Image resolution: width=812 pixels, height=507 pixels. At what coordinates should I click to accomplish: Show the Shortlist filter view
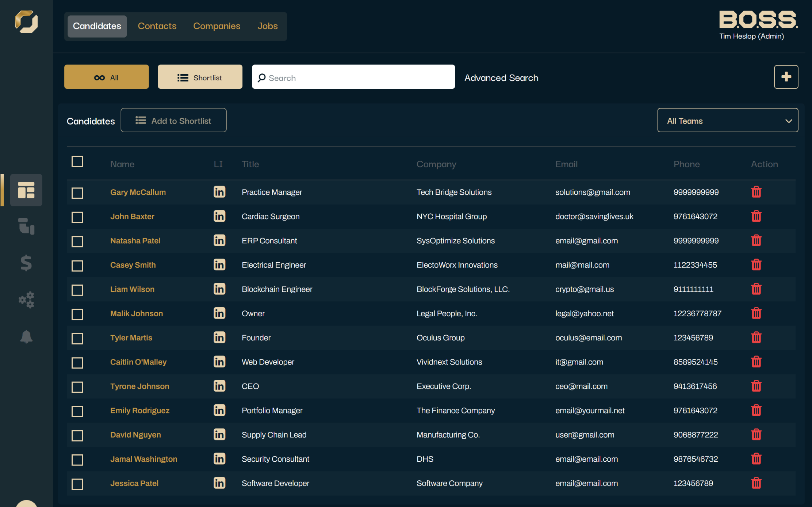click(x=200, y=77)
